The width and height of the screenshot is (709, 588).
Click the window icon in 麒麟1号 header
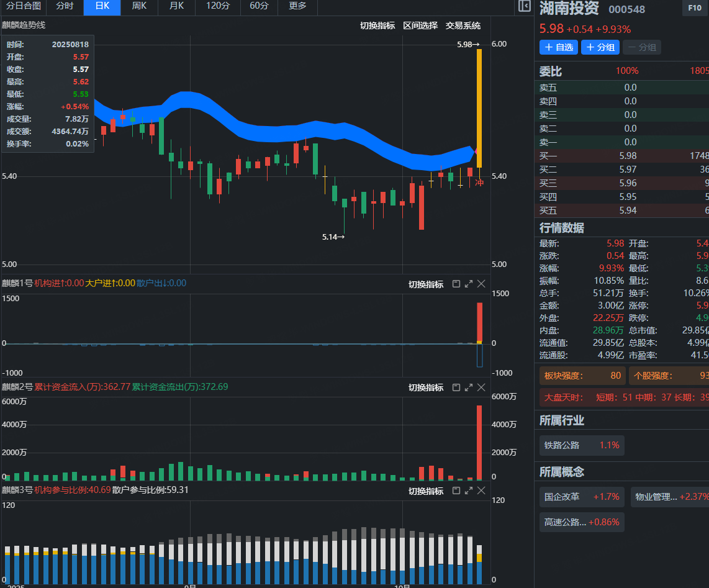point(456,284)
